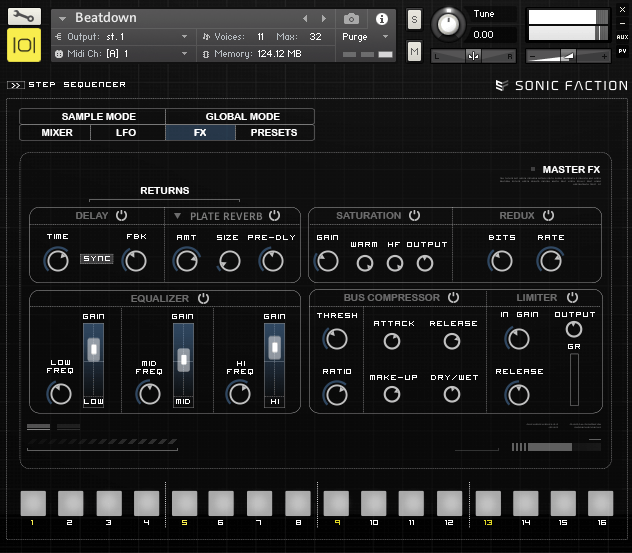Open the instrument info icon

pyautogui.click(x=381, y=19)
